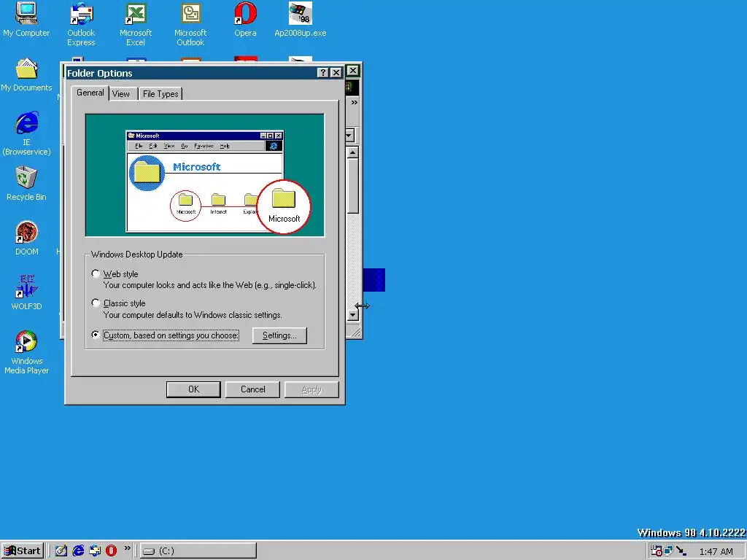Expand the quick launch overflow chevron

tap(127, 548)
